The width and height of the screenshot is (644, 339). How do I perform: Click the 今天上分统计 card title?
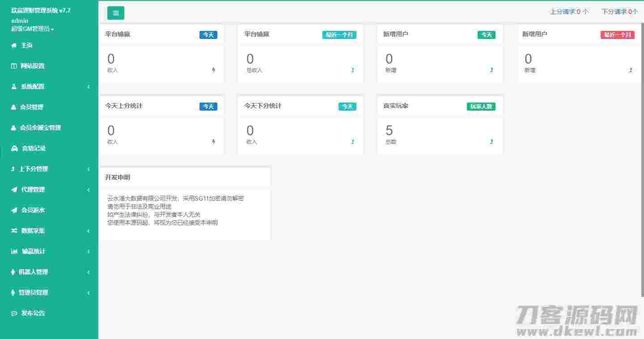124,106
